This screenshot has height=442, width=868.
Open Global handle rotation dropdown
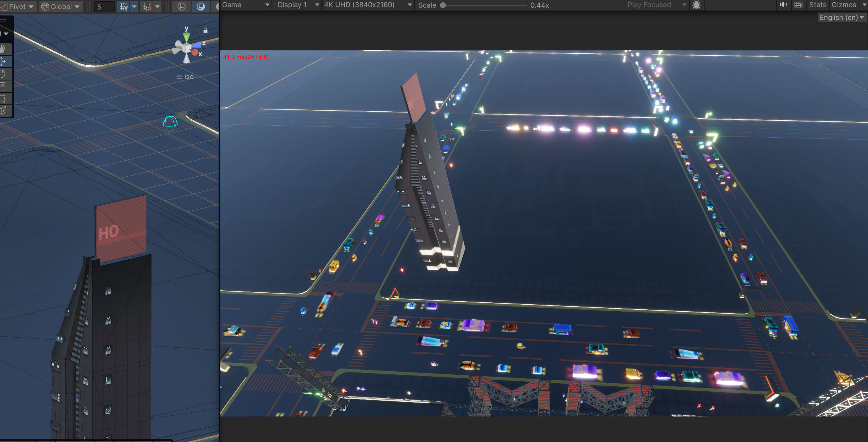[x=61, y=7]
